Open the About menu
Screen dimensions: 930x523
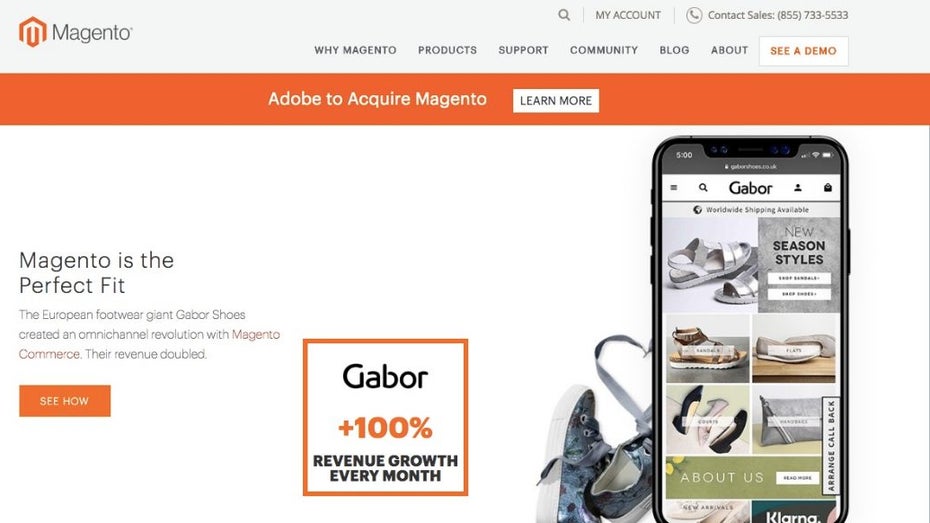click(729, 50)
